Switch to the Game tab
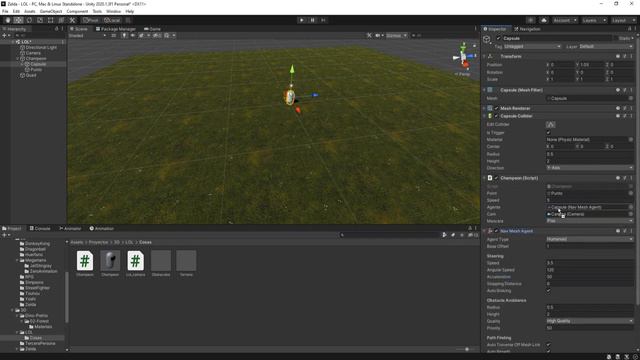Screen dimensions: 640x360 [x=152, y=29]
